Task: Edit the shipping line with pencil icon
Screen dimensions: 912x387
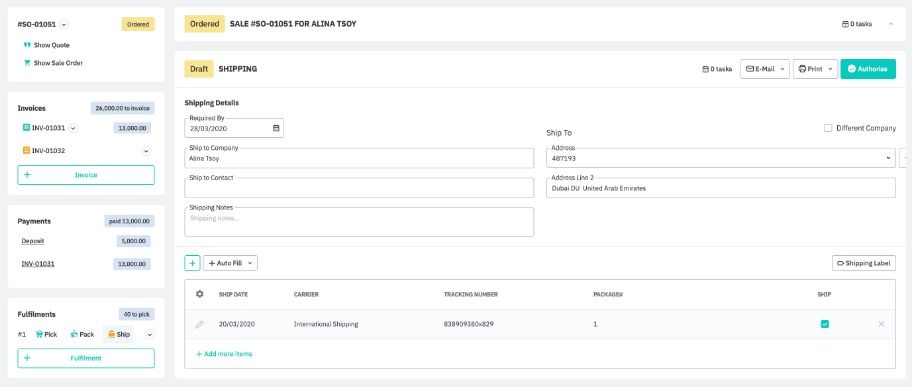Action: pos(200,324)
